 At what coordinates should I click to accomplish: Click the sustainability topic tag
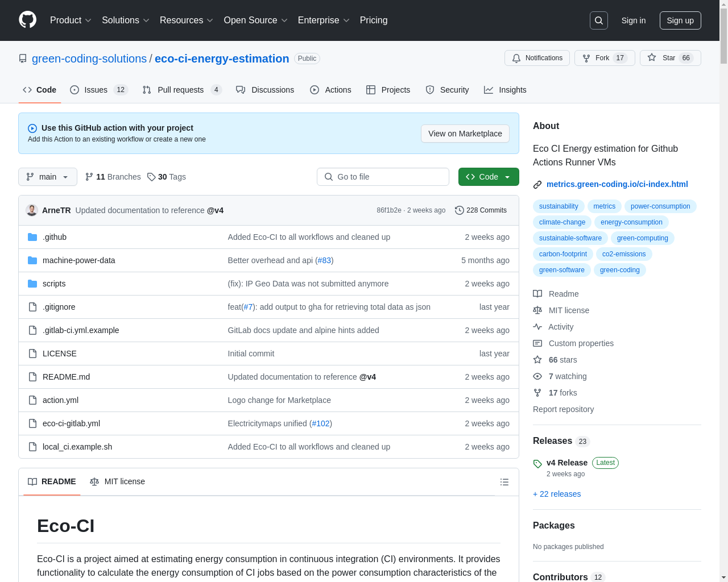coord(559,206)
